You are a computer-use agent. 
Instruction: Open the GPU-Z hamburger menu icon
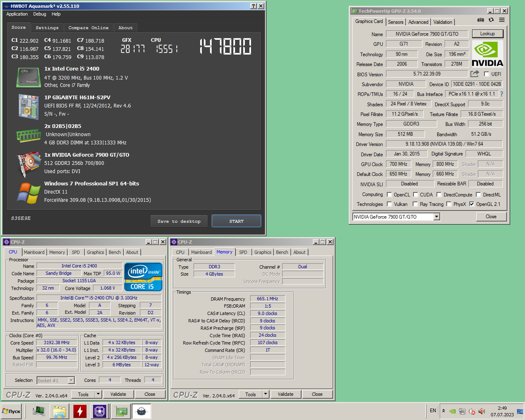click(x=502, y=20)
